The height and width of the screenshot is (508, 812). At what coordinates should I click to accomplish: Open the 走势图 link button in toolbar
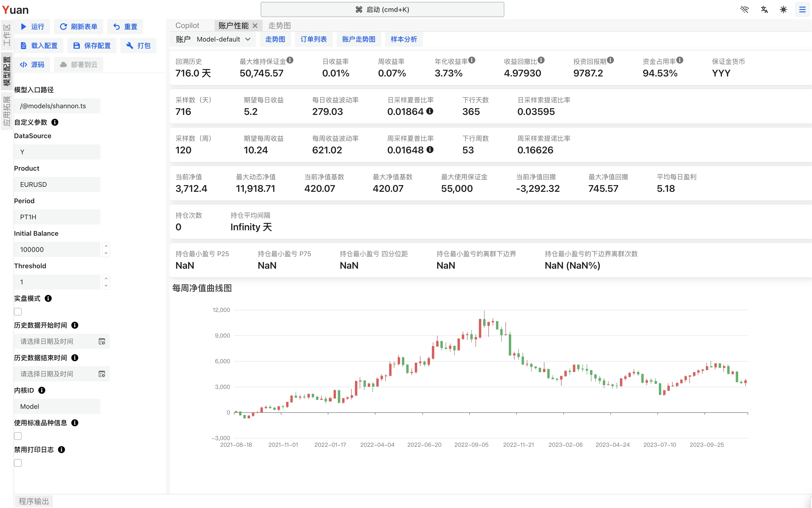coord(275,39)
